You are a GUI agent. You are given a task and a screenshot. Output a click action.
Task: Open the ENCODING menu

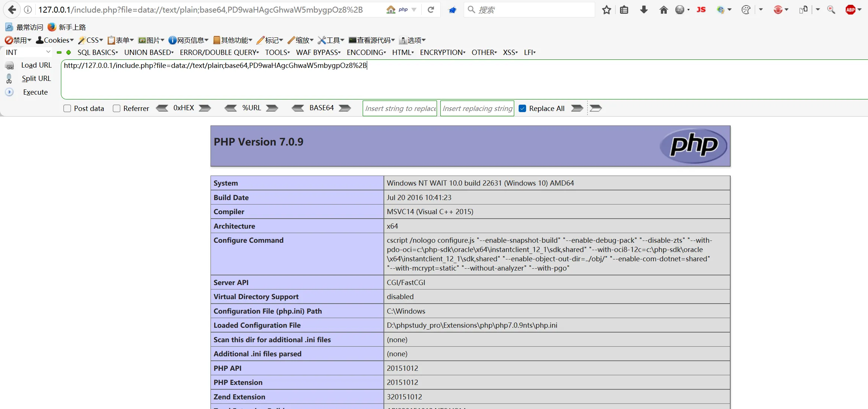366,52
